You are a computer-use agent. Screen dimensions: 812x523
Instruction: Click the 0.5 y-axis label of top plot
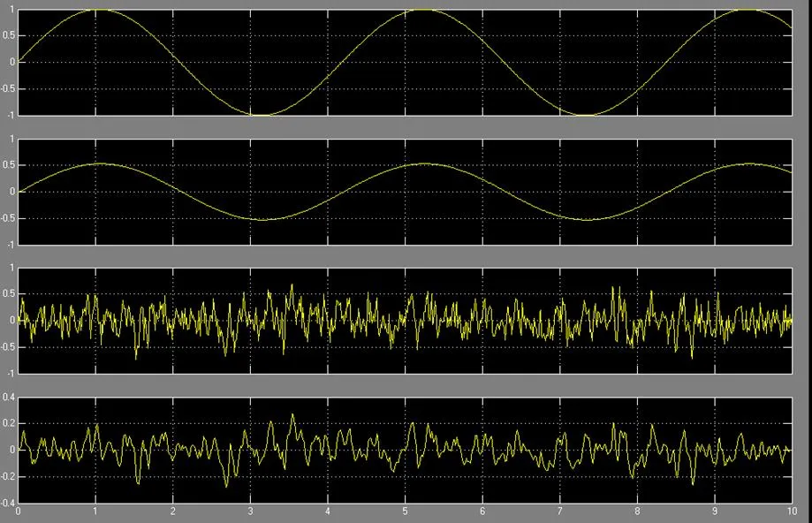(9, 35)
